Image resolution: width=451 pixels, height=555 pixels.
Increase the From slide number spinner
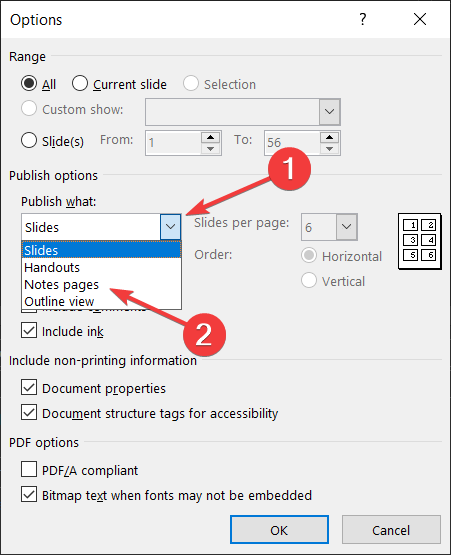click(211, 137)
